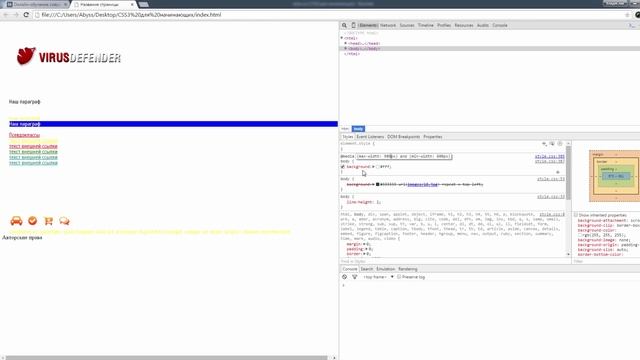This screenshot has height=360, width=640.
Task: Open the first red external link text
Action: click(x=33, y=146)
